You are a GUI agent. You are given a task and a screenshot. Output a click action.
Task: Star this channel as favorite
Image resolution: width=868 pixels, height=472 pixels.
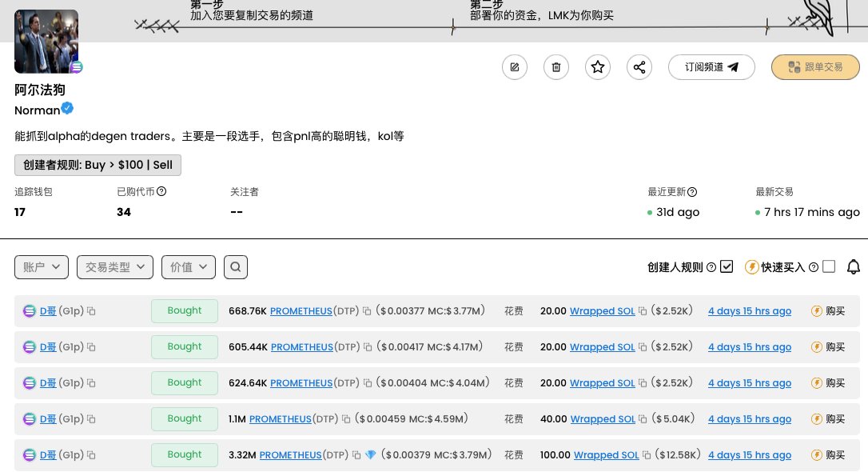click(x=597, y=67)
